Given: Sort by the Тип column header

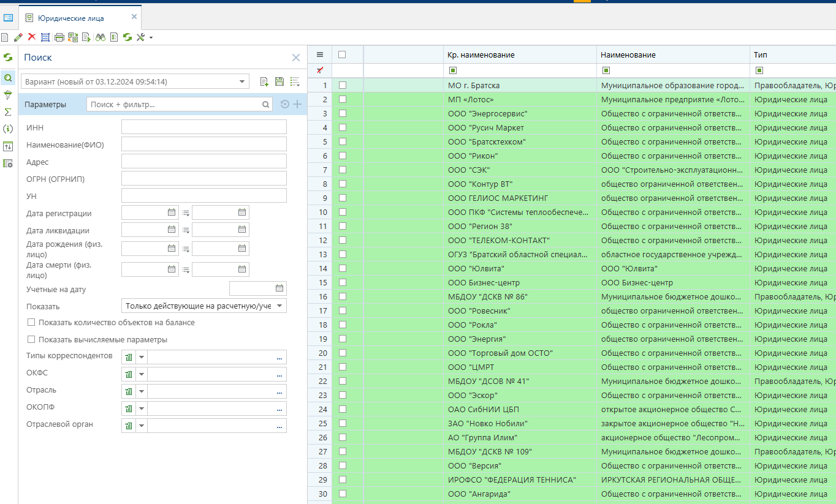Looking at the screenshot, I should click(x=793, y=55).
